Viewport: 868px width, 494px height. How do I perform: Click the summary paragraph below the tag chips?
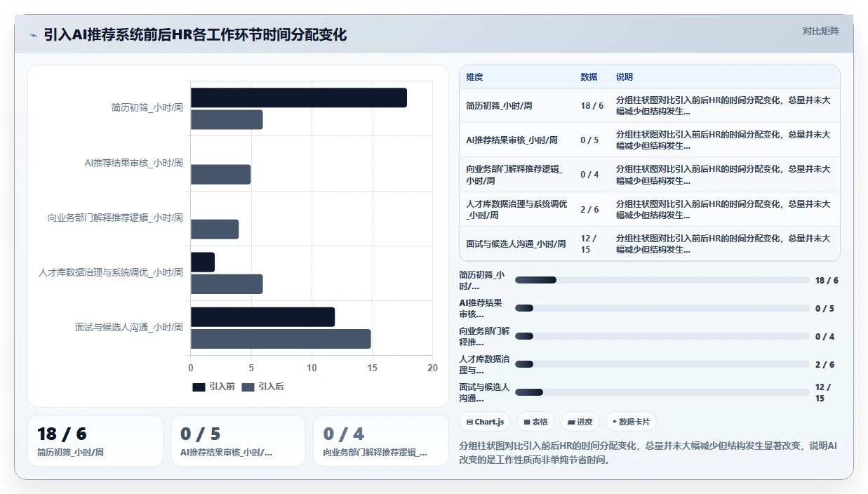coord(648,453)
